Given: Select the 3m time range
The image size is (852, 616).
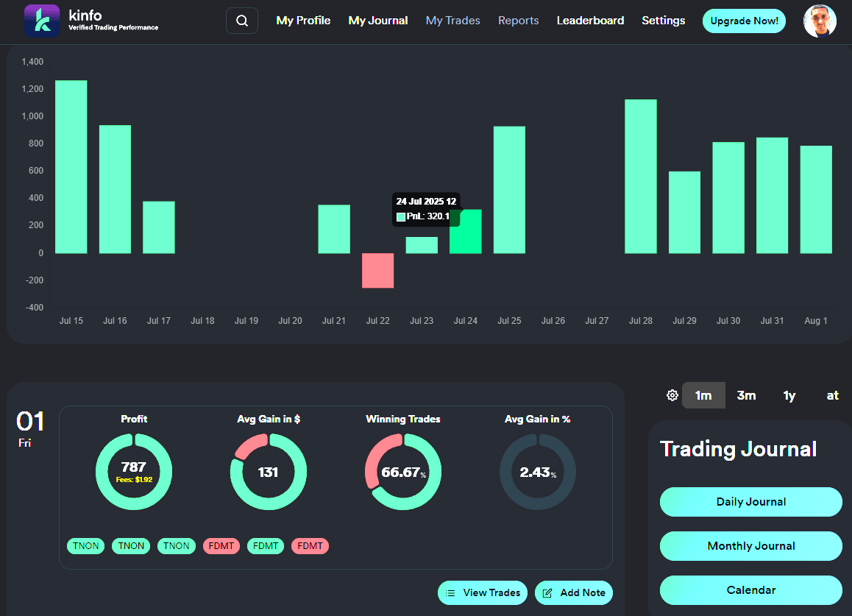Looking at the screenshot, I should click(746, 395).
